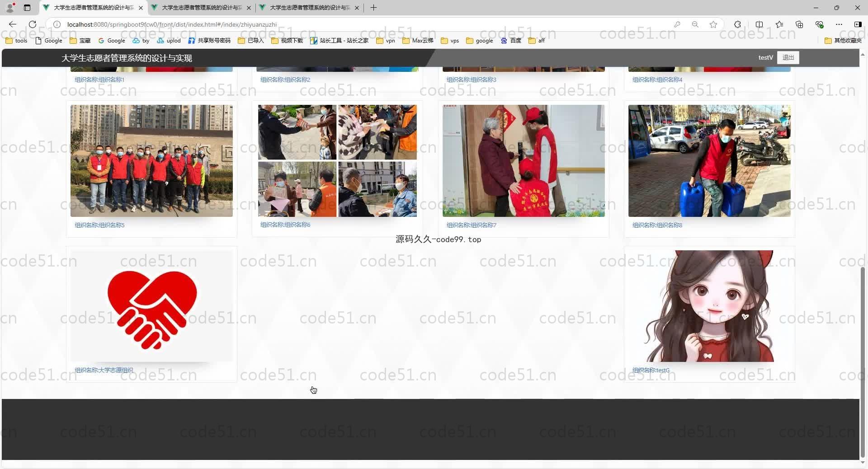
Task: Close the first browser tab
Action: pyautogui.click(x=141, y=8)
